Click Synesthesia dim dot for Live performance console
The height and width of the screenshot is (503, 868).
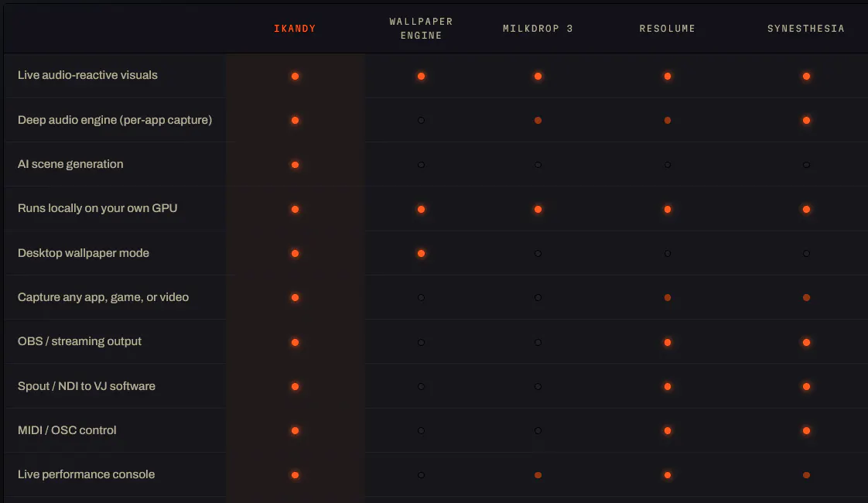[x=807, y=474]
